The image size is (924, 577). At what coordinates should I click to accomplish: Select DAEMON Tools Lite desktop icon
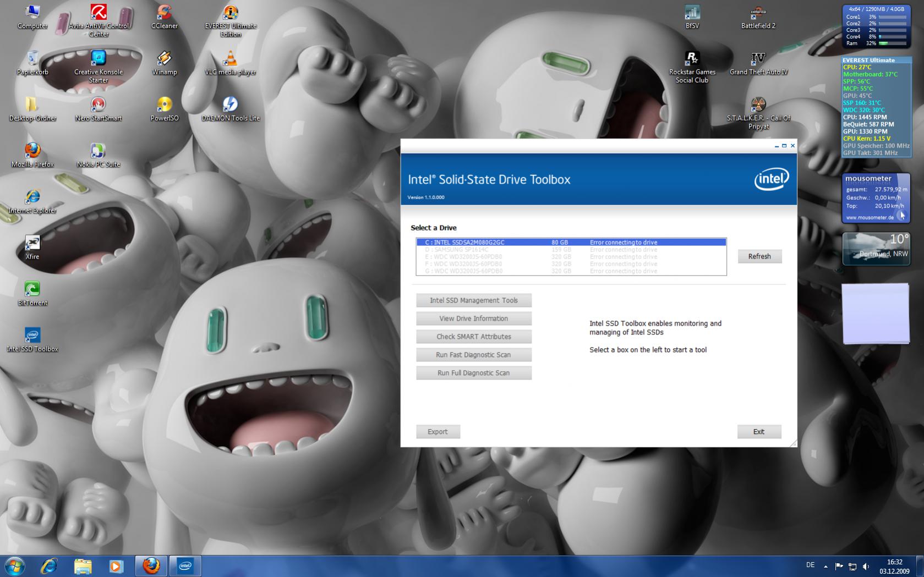[231, 109]
